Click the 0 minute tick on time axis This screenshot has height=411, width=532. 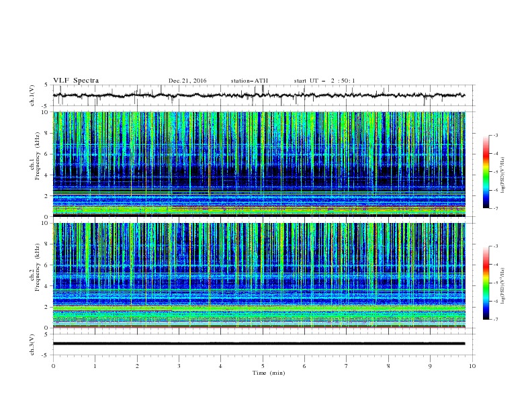(x=53, y=366)
